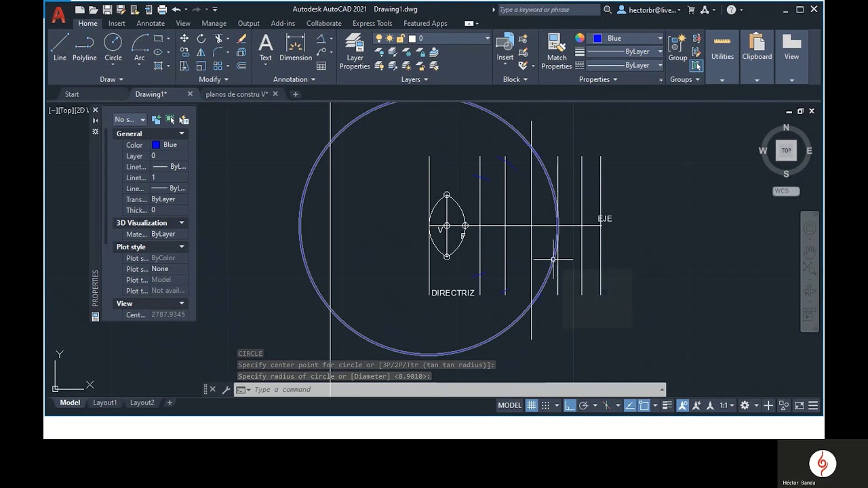Toggle polar tracking in status bar

click(x=583, y=405)
